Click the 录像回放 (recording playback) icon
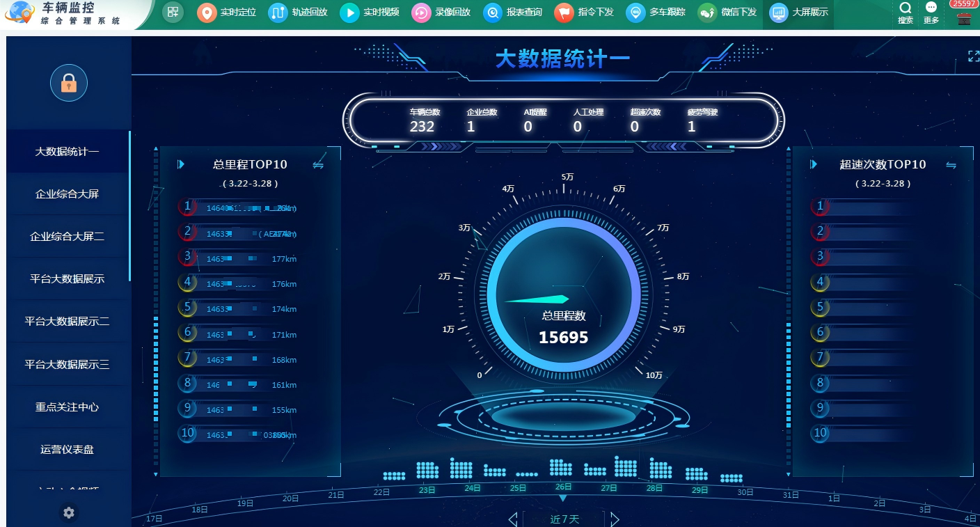This screenshot has width=980, height=527. coord(441,13)
